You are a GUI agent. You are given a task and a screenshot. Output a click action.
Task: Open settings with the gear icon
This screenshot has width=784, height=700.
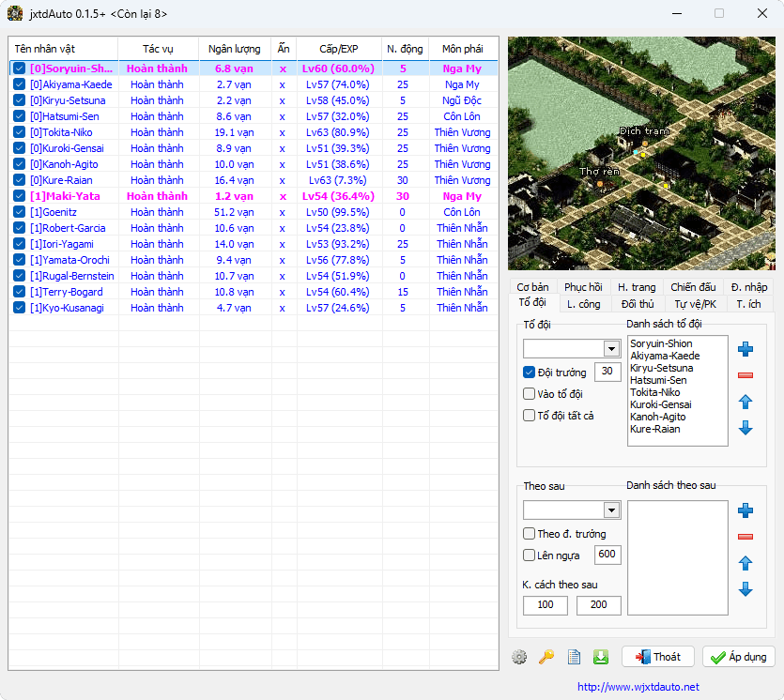click(x=519, y=657)
